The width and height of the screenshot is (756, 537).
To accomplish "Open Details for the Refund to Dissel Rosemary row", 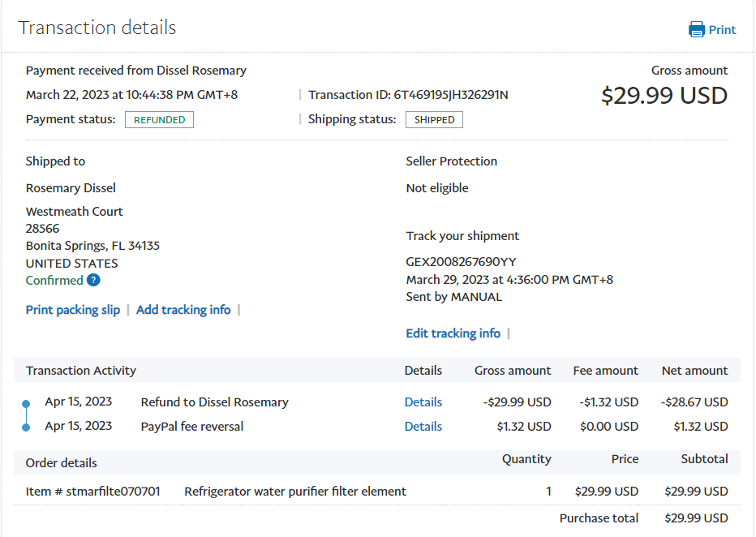I will pyautogui.click(x=423, y=402).
